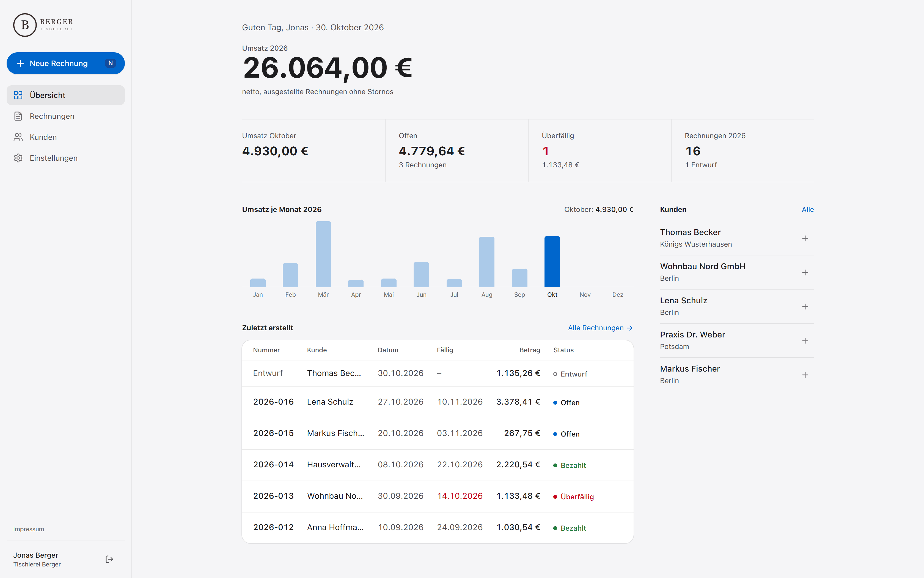Open the Einstellungen menu item
Image resolution: width=924 pixels, height=578 pixels.
pyautogui.click(x=66, y=158)
